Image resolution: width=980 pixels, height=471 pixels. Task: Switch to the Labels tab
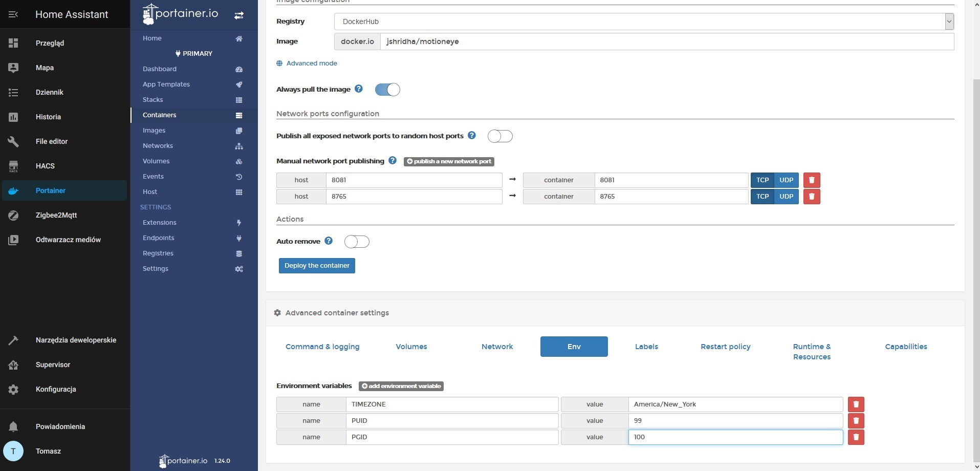[646, 347]
